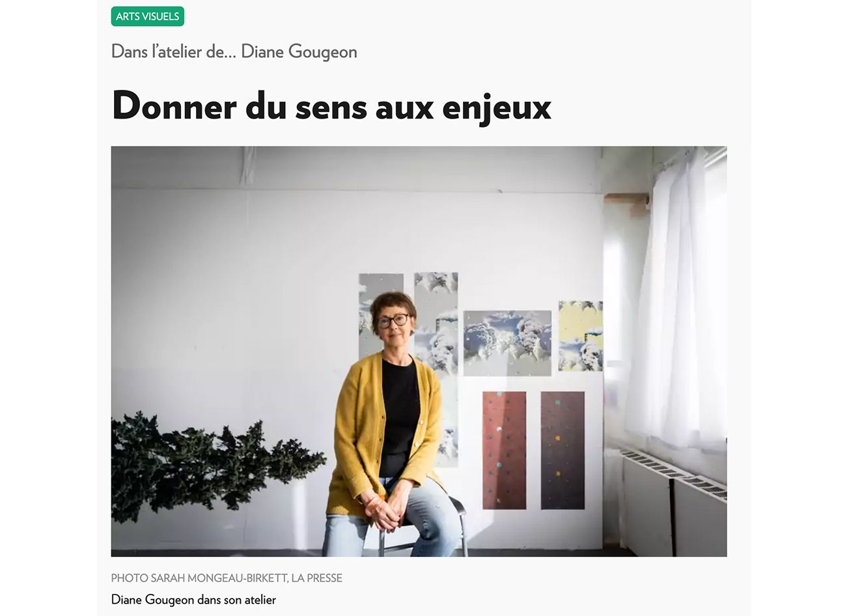Select the dark brown dotted artwork panel

pyautogui.click(x=563, y=450)
